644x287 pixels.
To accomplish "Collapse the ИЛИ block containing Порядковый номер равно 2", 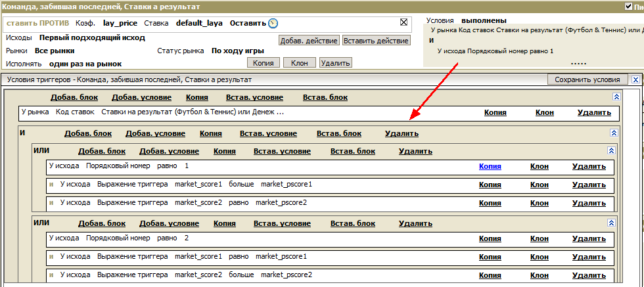I will (612, 223).
